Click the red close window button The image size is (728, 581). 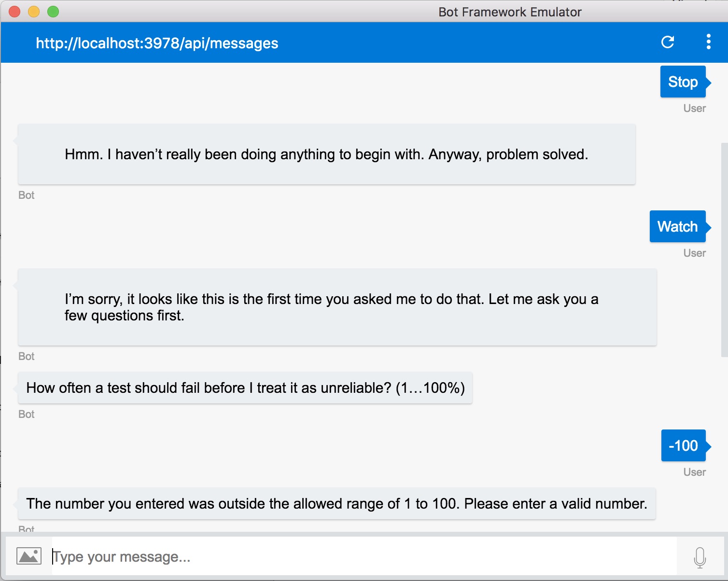(x=14, y=12)
